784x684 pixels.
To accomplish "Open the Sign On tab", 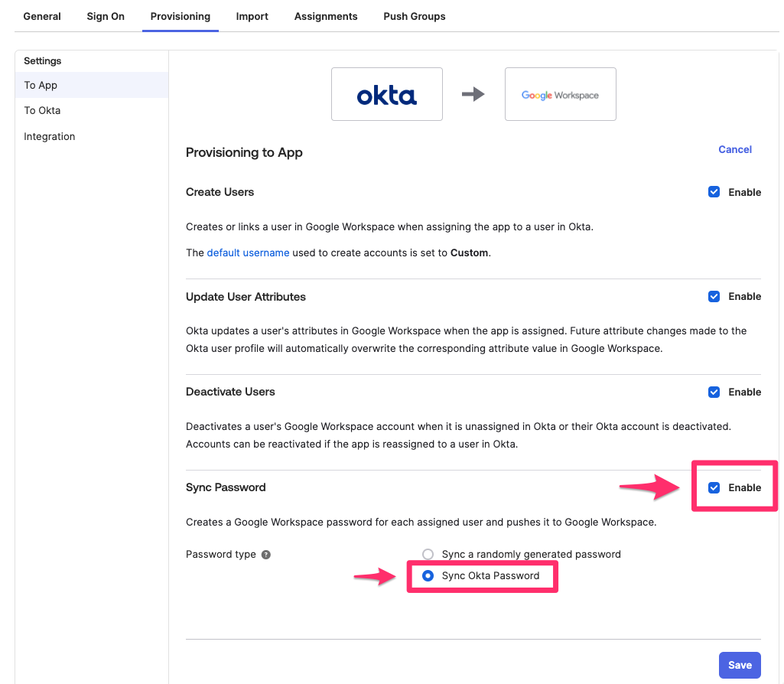I will tap(105, 16).
